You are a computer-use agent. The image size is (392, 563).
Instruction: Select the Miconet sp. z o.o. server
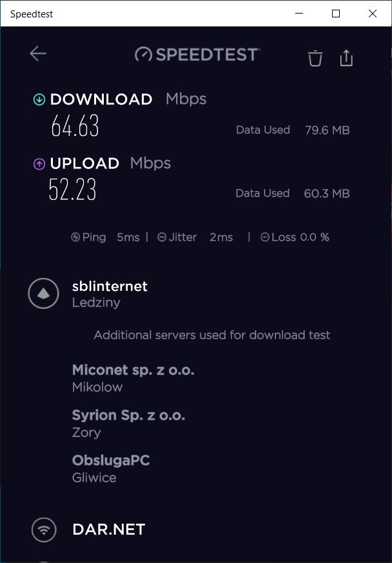coord(133,378)
